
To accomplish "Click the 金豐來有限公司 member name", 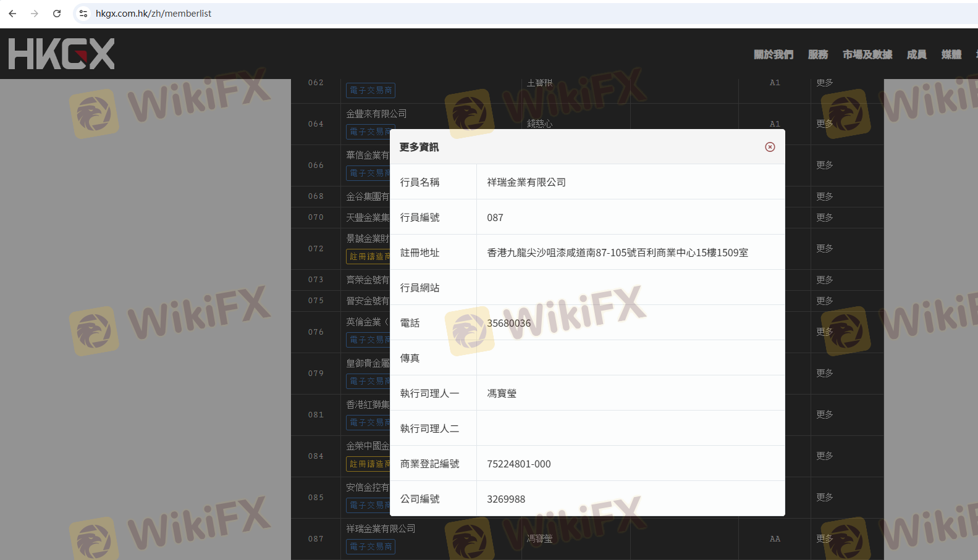I will click(x=376, y=114).
